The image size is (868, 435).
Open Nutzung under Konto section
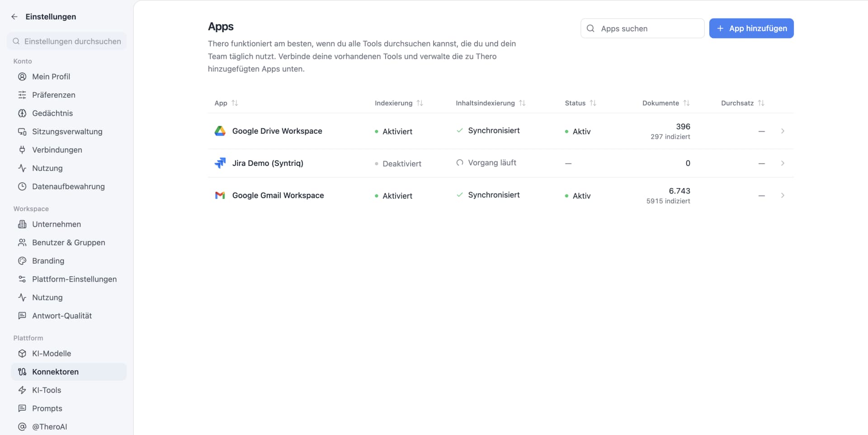69,168
